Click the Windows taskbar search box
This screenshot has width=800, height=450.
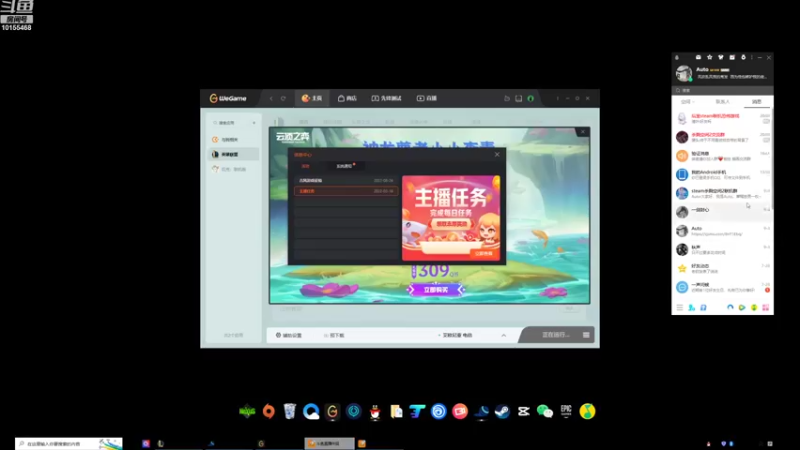(x=68, y=443)
